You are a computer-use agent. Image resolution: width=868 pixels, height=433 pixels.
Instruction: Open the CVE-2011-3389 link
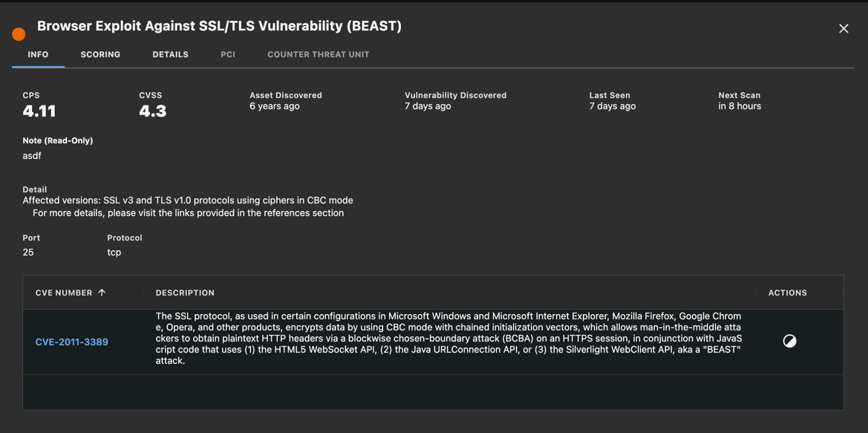72,342
